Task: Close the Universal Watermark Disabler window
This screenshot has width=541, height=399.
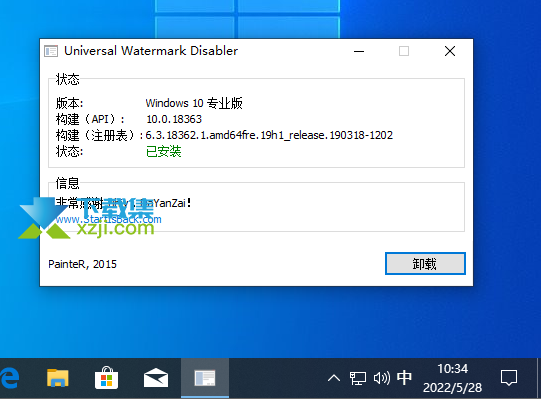Action: pyautogui.click(x=450, y=51)
